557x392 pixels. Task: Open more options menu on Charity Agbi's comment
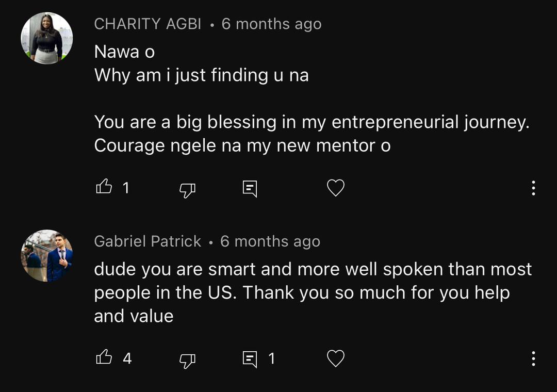[533, 188]
